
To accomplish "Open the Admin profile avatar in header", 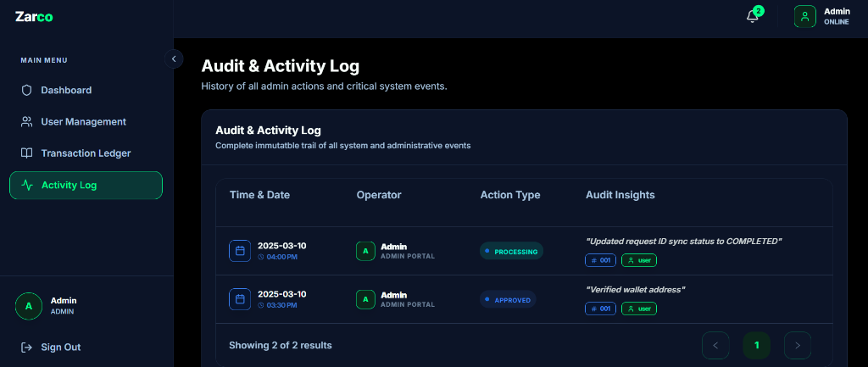I will tap(805, 17).
